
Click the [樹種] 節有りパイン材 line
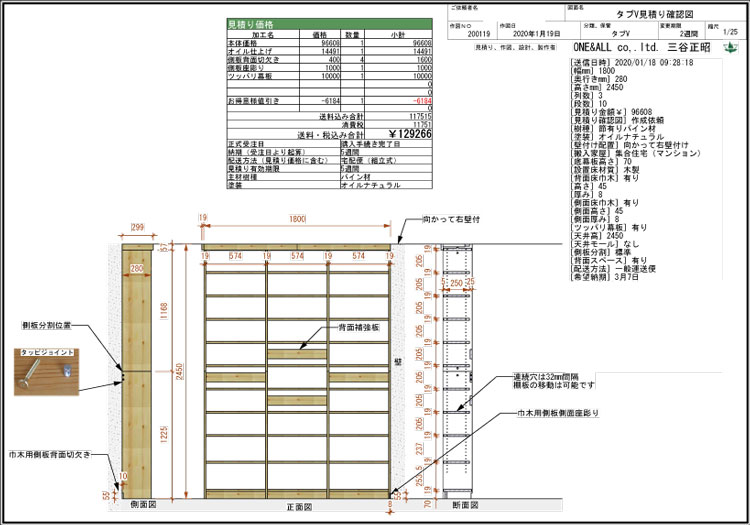point(613,129)
